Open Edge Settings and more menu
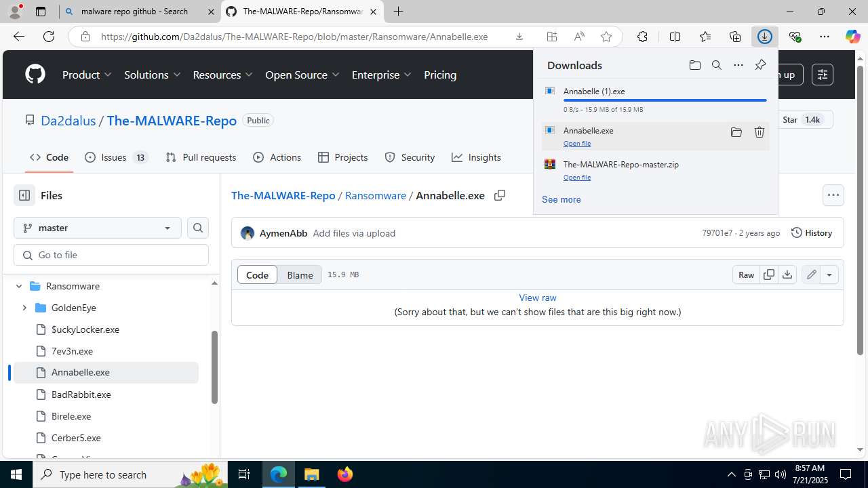Screen dimensions: 868x488 coord(825,37)
